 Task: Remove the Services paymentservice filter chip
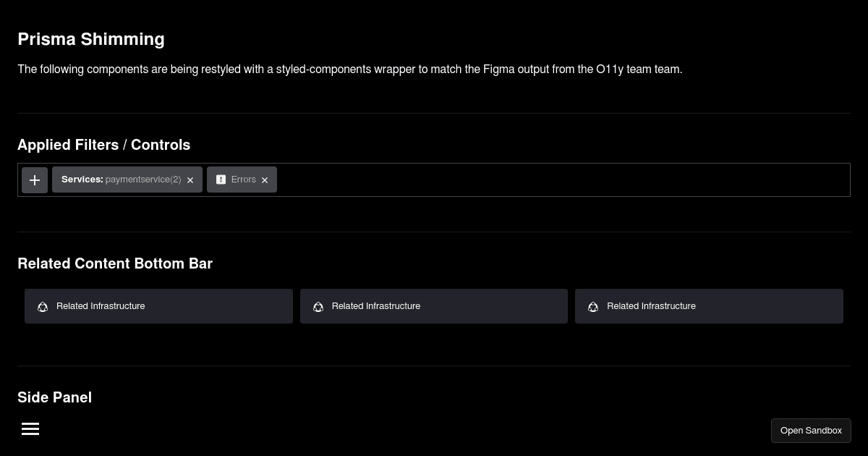click(190, 180)
